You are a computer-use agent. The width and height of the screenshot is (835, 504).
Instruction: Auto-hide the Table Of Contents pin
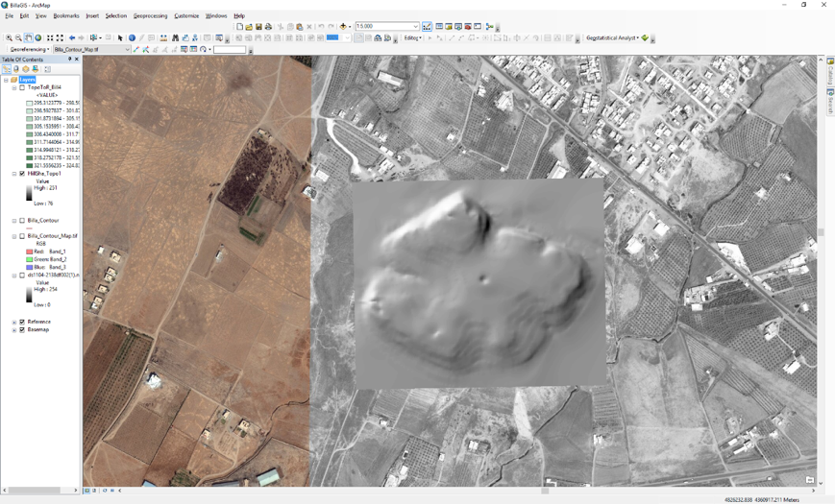70,60
